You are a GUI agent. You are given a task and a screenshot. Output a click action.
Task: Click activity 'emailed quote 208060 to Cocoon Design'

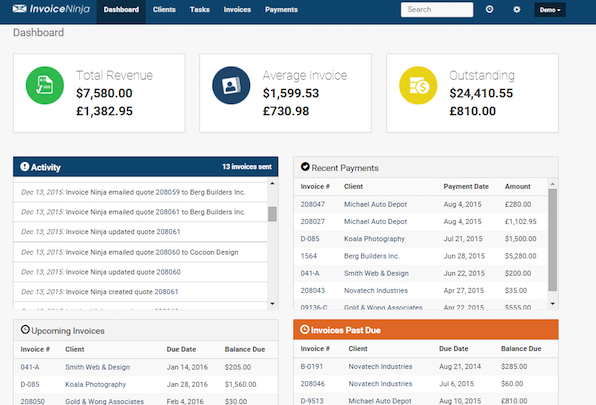point(140,252)
